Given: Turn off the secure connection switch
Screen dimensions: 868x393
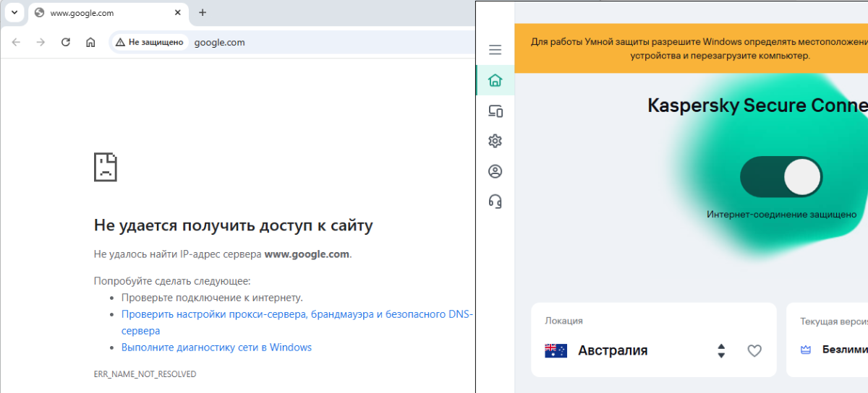Looking at the screenshot, I should pos(780,177).
